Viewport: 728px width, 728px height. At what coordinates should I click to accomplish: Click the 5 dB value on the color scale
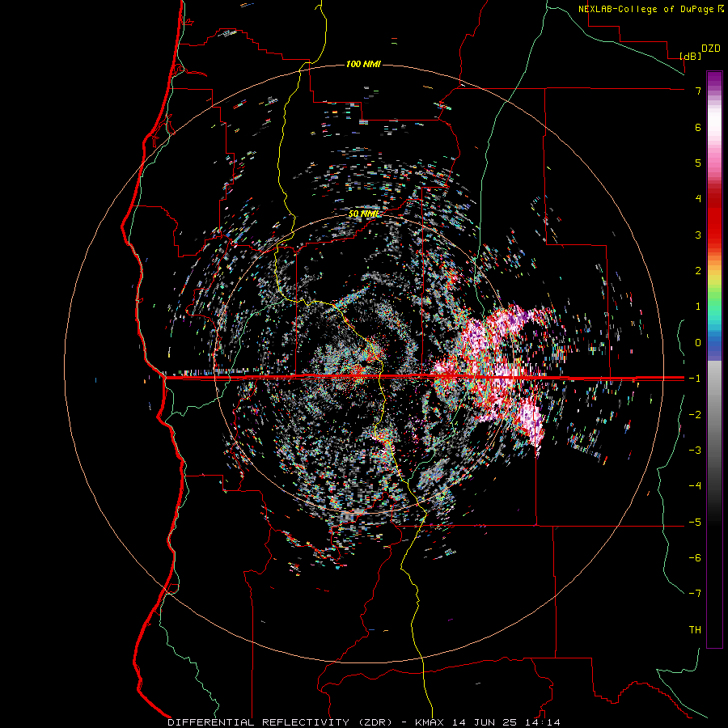[x=698, y=163]
